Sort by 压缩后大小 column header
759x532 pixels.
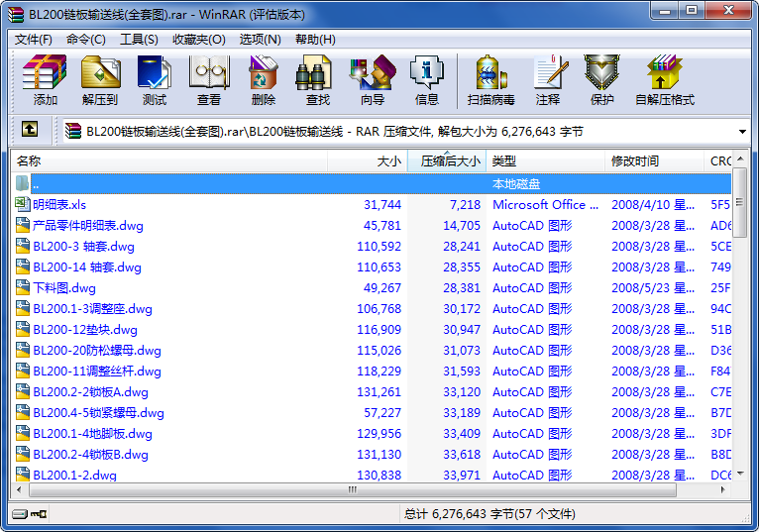447,161
